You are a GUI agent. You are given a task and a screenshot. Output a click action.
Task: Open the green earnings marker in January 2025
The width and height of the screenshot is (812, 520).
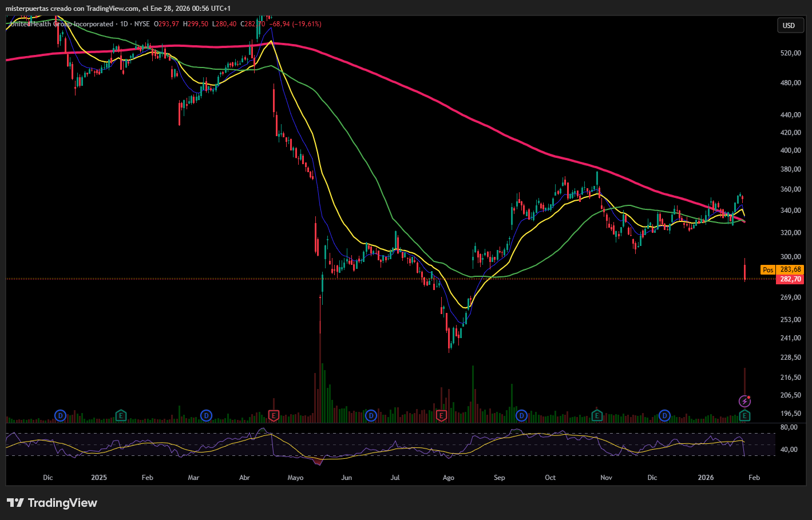121,416
